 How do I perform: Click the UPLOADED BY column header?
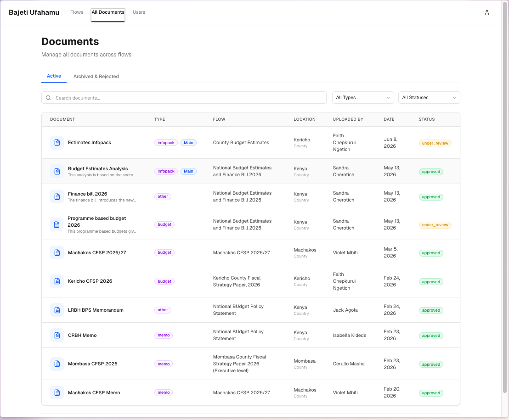348,119
